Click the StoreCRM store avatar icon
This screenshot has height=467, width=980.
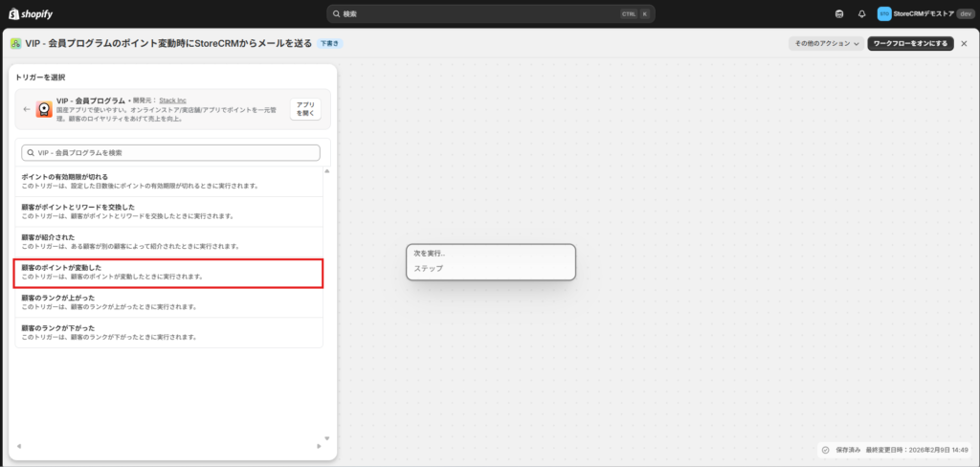884,14
